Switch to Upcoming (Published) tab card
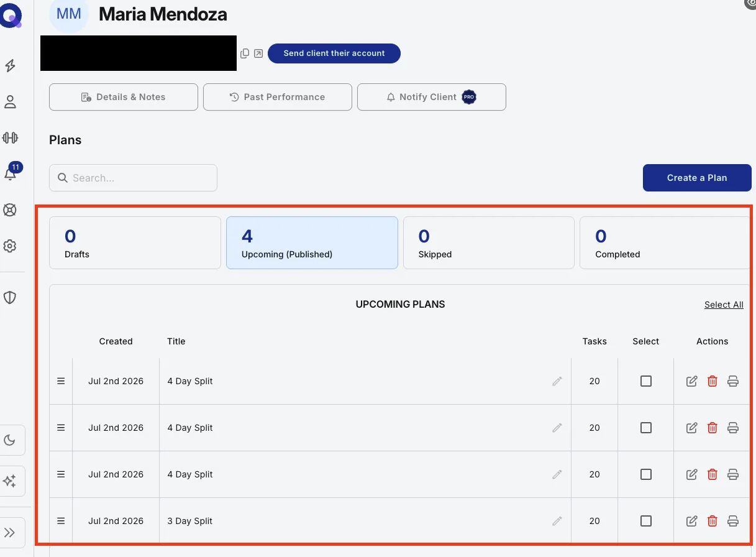The width and height of the screenshot is (756, 557). 312,242
